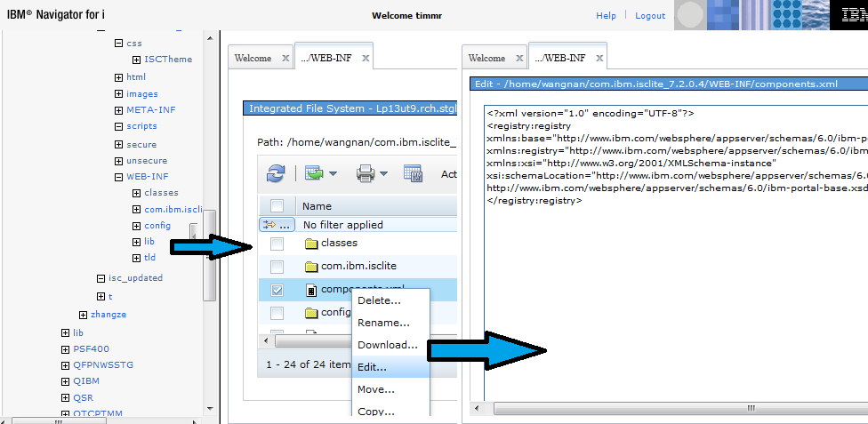Expand the META-INF tree node

pos(118,110)
